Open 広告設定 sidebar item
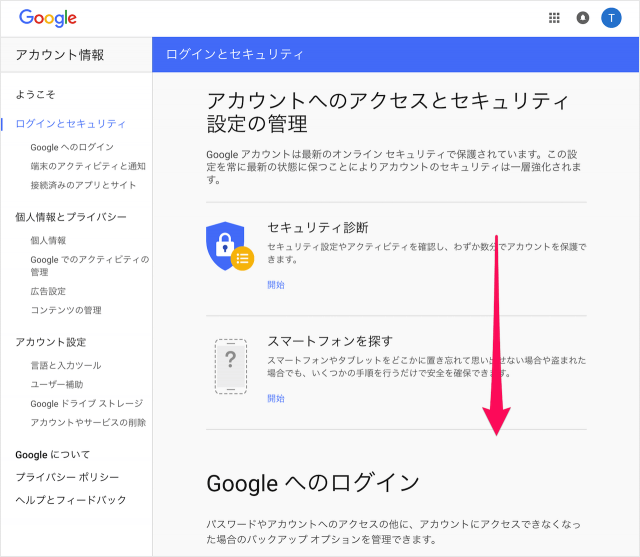Image resolution: width=640 pixels, height=557 pixels. pos(48,291)
